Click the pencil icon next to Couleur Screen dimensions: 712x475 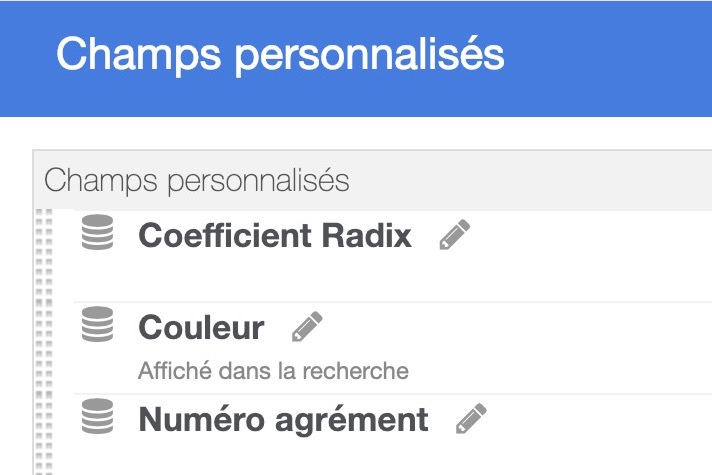tap(307, 326)
